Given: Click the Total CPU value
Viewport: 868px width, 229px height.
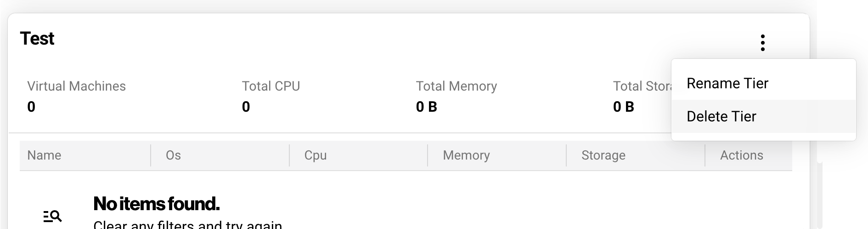Looking at the screenshot, I should (x=246, y=107).
